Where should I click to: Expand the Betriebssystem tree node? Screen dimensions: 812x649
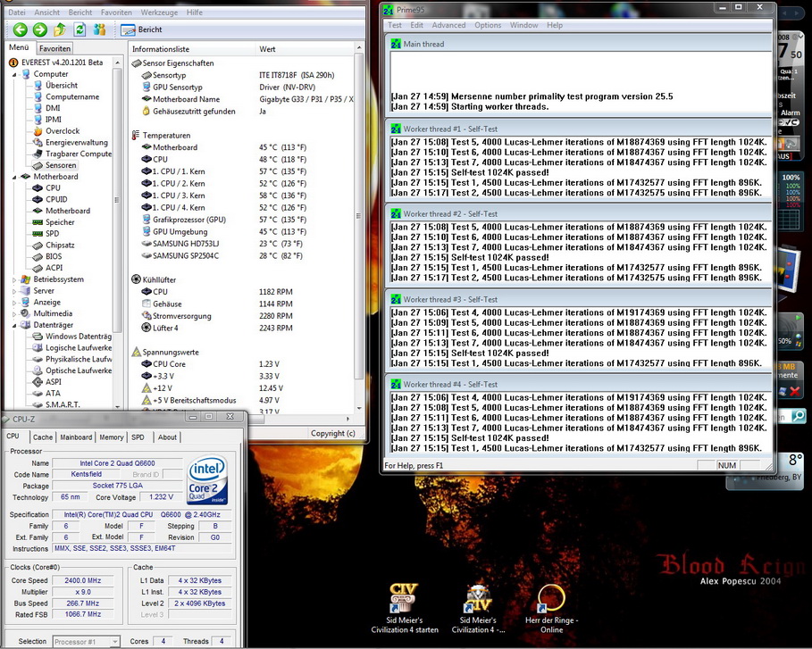pyautogui.click(x=14, y=279)
